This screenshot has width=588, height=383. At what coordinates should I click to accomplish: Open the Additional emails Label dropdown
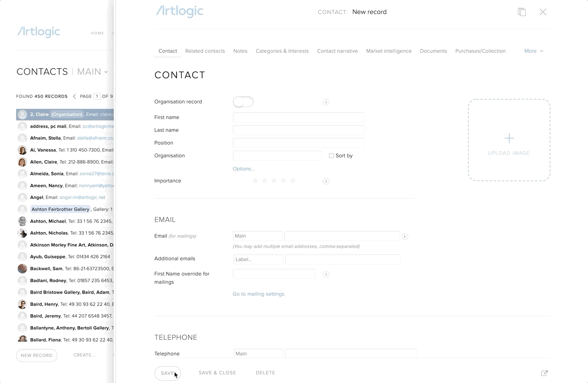(259, 259)
